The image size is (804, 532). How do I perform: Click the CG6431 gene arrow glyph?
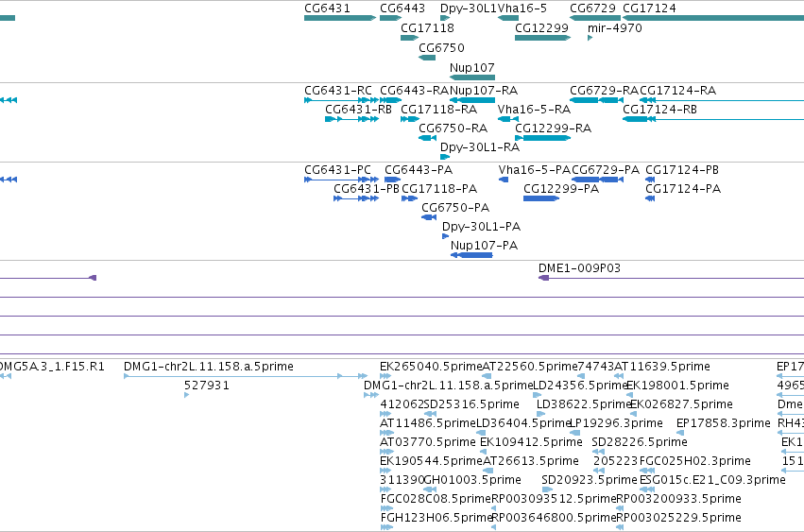[340, 18]
